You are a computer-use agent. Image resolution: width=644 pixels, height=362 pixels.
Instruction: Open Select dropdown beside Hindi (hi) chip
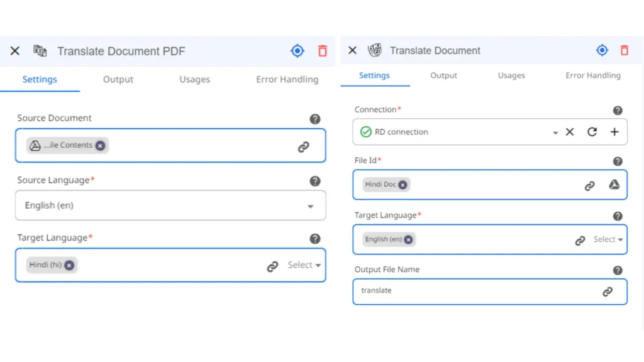[304, 265]
